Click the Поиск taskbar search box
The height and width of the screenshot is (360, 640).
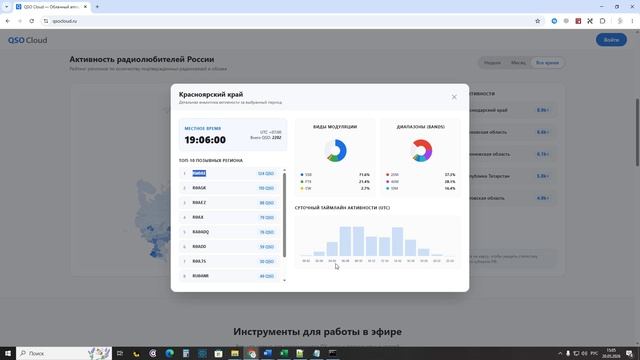pyautogui.click(x=64, y=353)
